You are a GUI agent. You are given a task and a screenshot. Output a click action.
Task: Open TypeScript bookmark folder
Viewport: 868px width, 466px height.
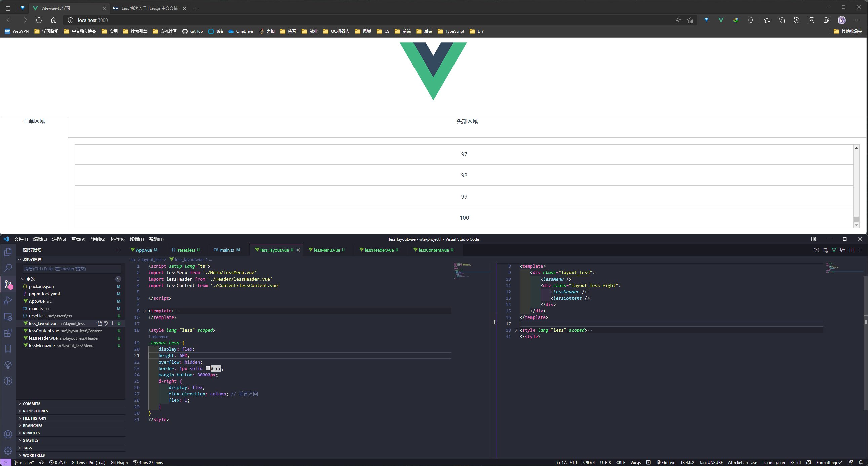(x=451, y=31)
